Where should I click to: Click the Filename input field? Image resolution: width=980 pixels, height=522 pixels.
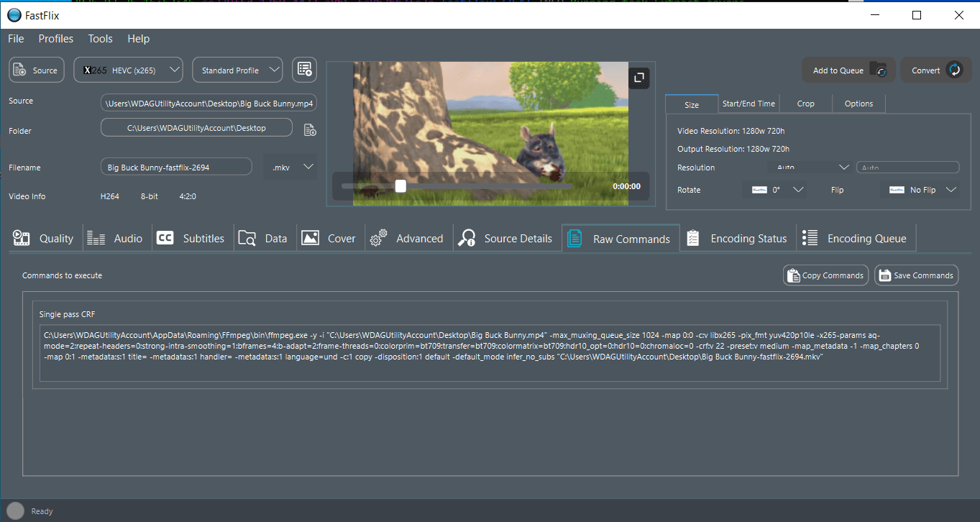(176, 167)
